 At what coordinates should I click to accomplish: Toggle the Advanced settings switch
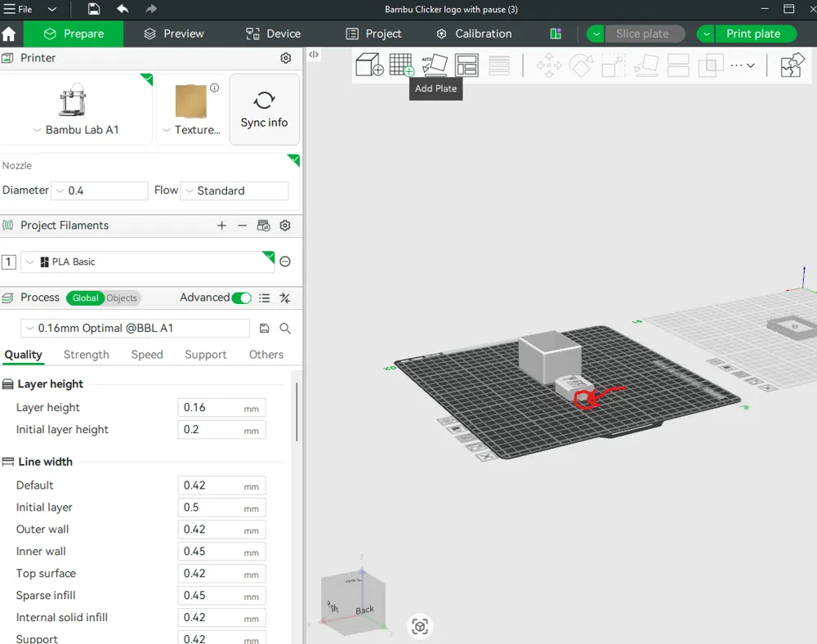pos(241,298)
